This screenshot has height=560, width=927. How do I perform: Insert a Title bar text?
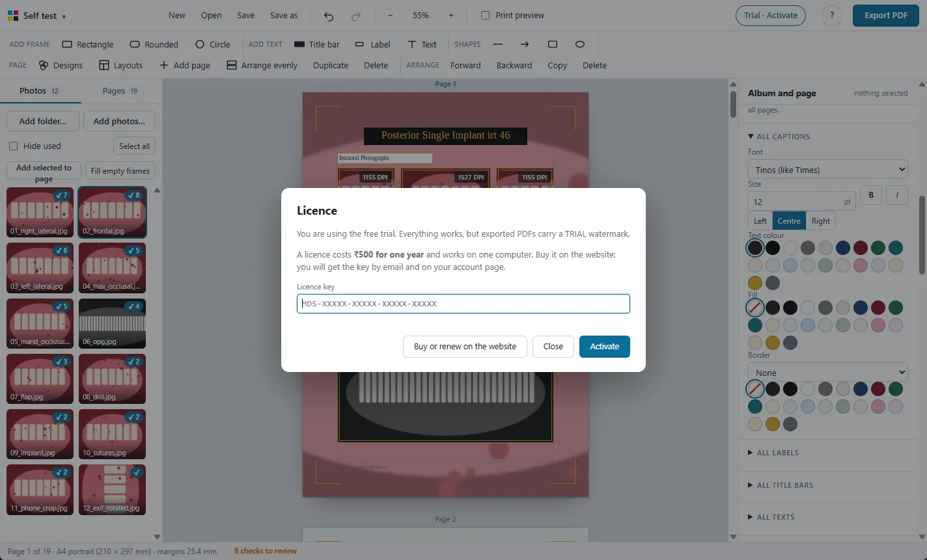316,44
